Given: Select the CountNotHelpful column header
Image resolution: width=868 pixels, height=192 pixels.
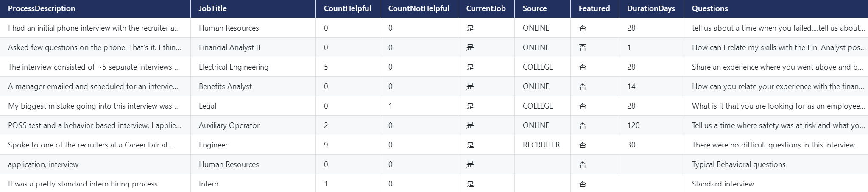Looking at the screenshot, I should (419, 8).
